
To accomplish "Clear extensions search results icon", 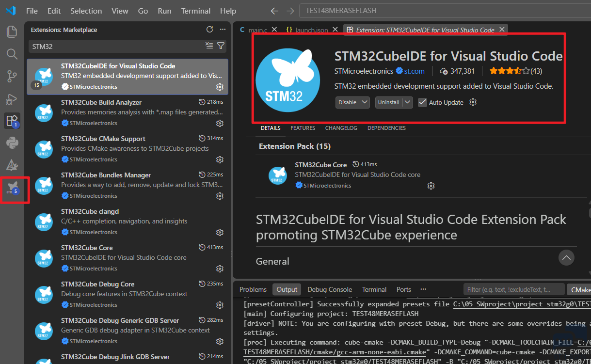I will [x=209, y=46].
